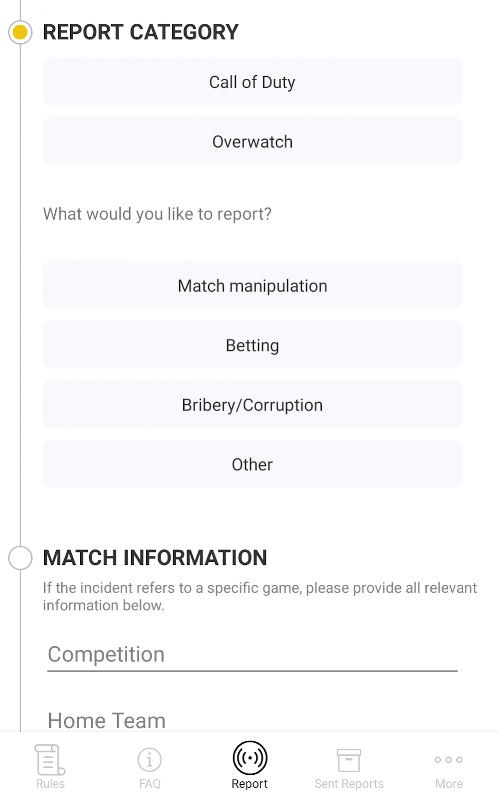Open the More three-dots icon

coord(449,760)
